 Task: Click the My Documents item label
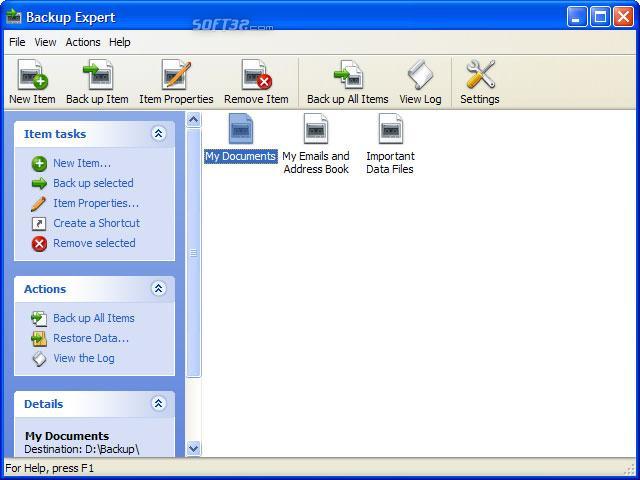tap(241, 156)
